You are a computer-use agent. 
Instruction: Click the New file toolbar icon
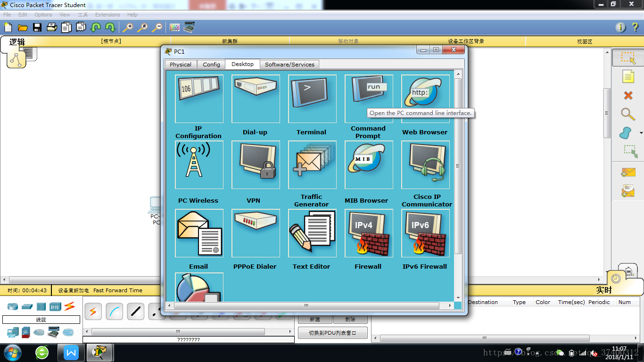click(x=8, y=27)
